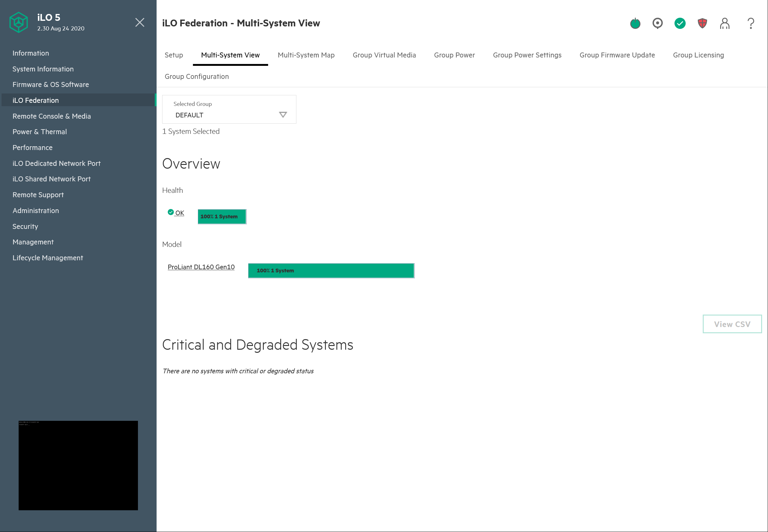Open help via question mark icon
The height and width of the screenshot is (532, 768).
click(x=751, y=23)
